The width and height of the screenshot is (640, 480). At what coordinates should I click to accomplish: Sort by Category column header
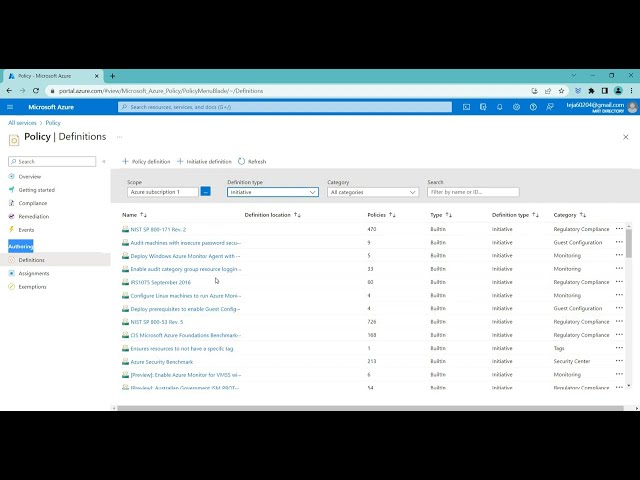coord(569,215)
